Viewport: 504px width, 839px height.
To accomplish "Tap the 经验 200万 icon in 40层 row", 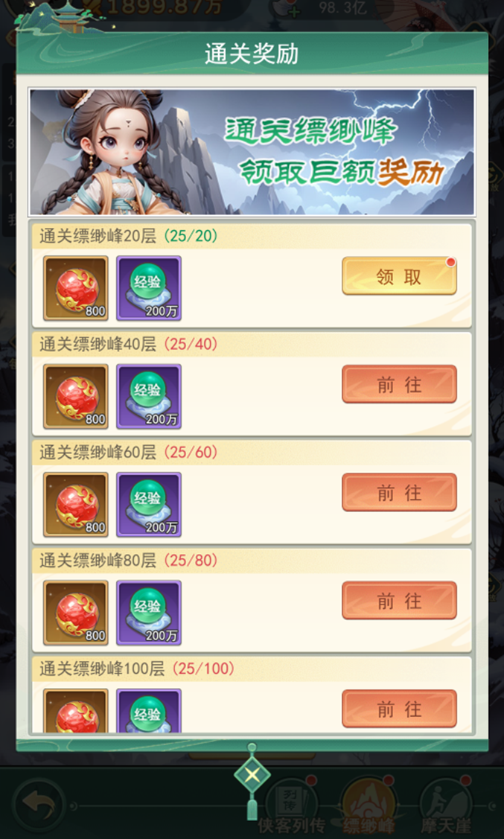I will 149,397.
